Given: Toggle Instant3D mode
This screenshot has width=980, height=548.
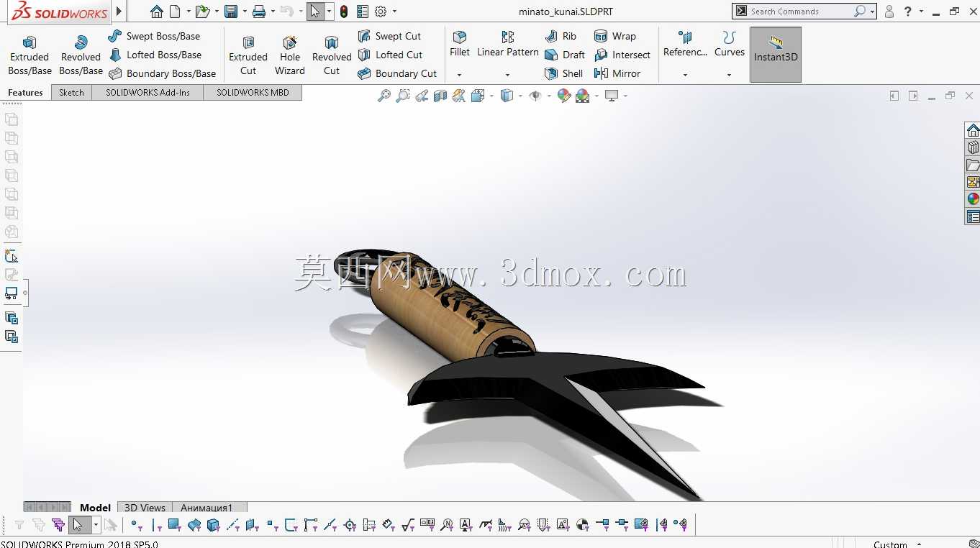Looking at the screenshot, I should pos(776,55).
